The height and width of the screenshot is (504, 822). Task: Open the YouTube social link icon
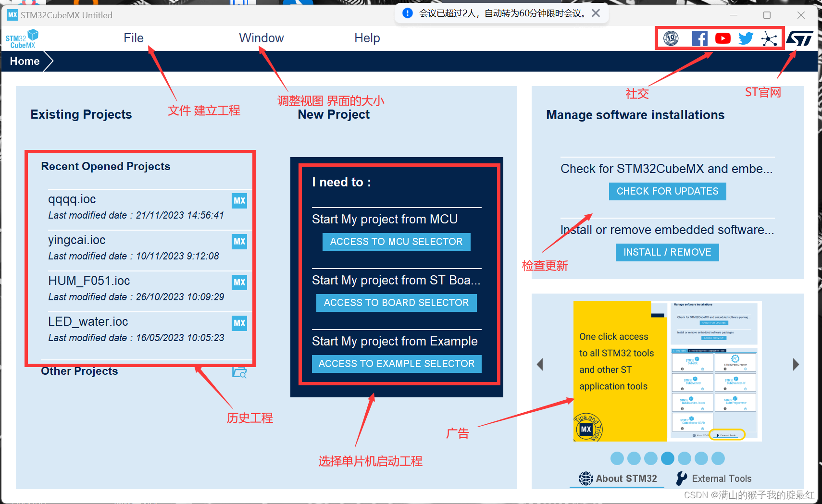tap(722, 38)
